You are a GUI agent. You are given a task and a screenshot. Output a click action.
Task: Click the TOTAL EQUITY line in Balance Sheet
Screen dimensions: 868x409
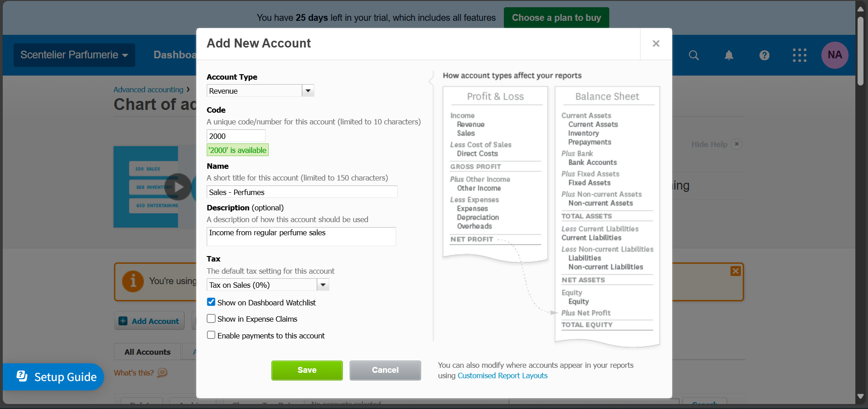[x=587, y=325]
